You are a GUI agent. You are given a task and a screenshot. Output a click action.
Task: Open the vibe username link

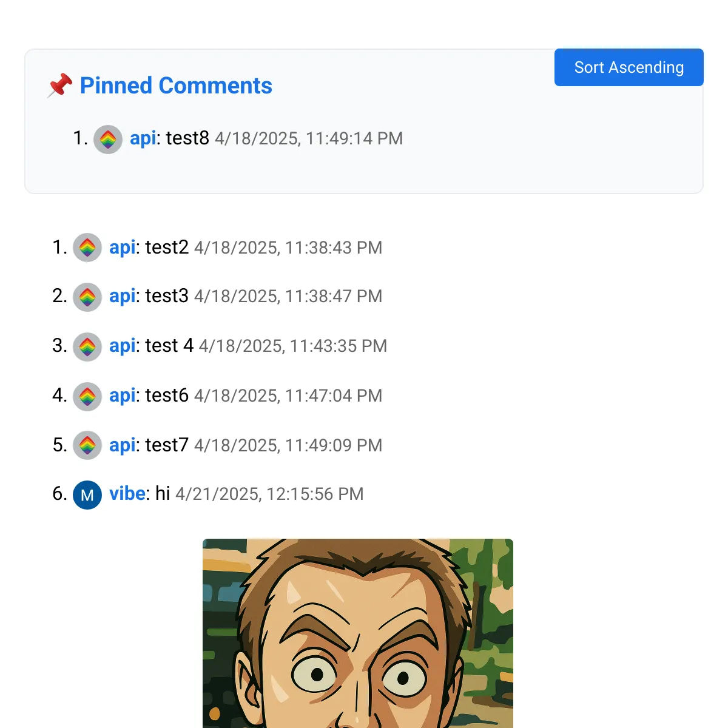pos(127,493)
